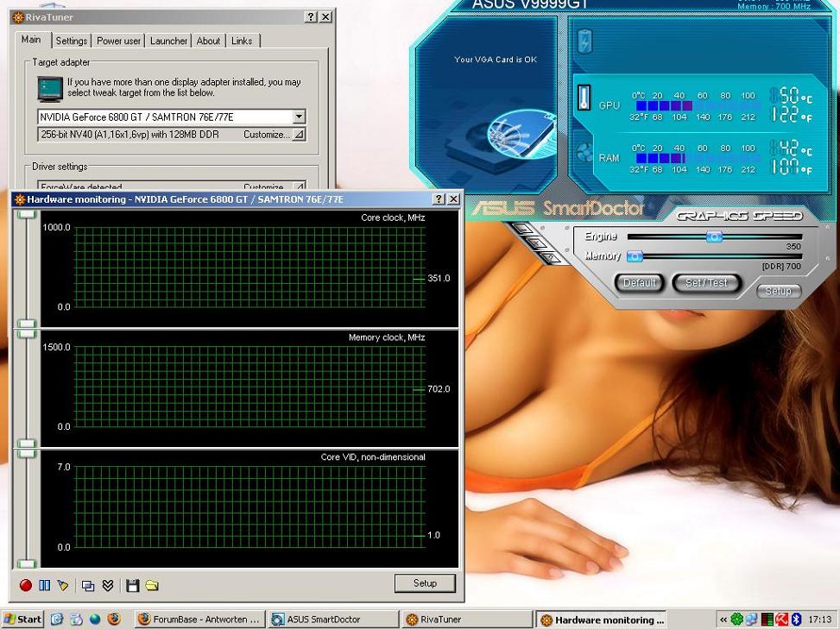The image size is (840, 630).
Task: Click the 'Core VID, non-dimensional' graph label
Action: point(373,457)
